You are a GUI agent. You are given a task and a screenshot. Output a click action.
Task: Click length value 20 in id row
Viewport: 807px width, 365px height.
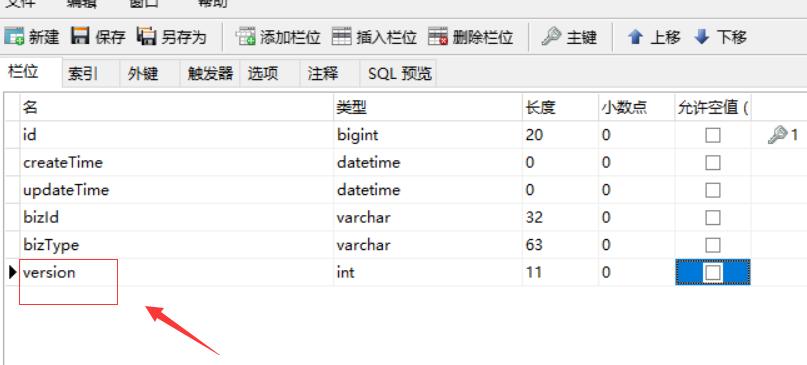[560, 135]
